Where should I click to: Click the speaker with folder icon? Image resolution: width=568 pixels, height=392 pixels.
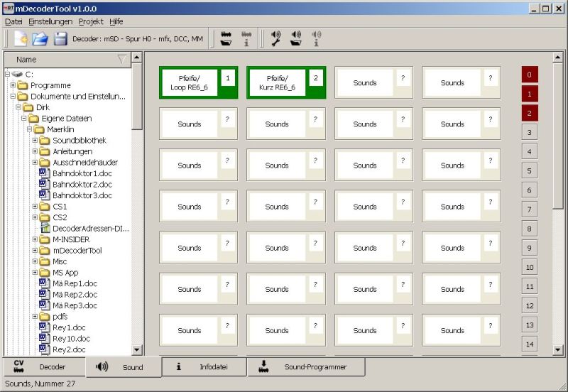pyautogui.click(x=296, y=38)
